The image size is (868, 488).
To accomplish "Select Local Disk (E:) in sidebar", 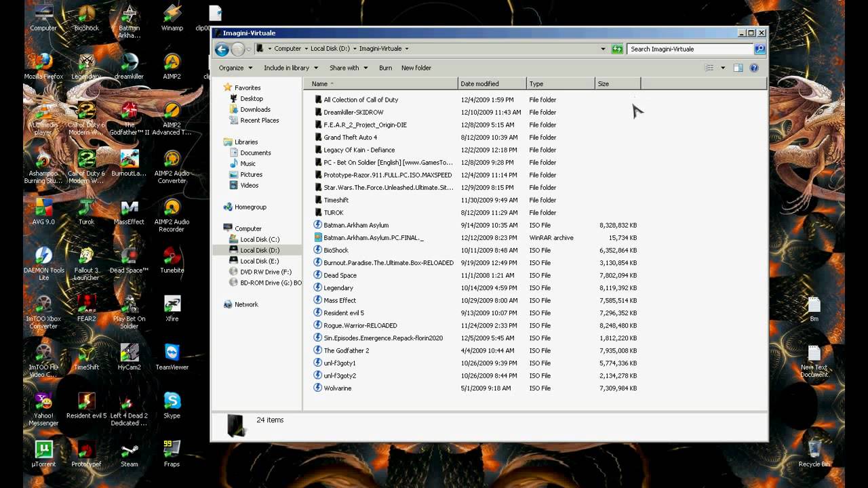I will point(259,261).
